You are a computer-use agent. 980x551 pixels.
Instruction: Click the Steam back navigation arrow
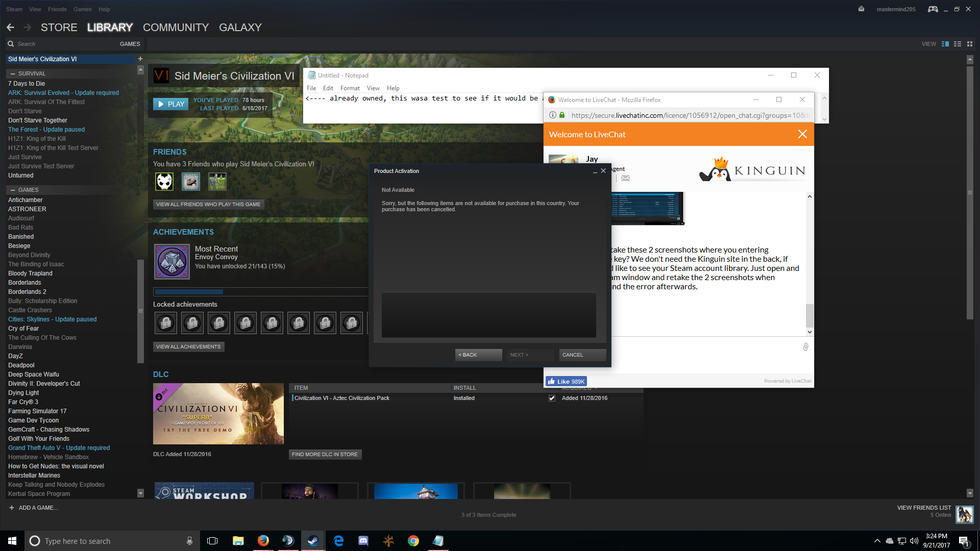[11, 28]
